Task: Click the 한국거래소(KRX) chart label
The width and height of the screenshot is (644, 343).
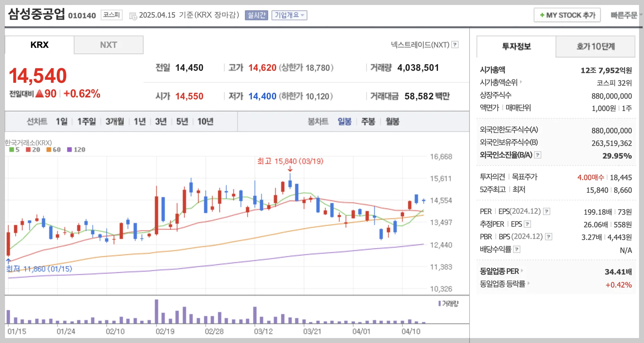Action: (x=28, y=143)
